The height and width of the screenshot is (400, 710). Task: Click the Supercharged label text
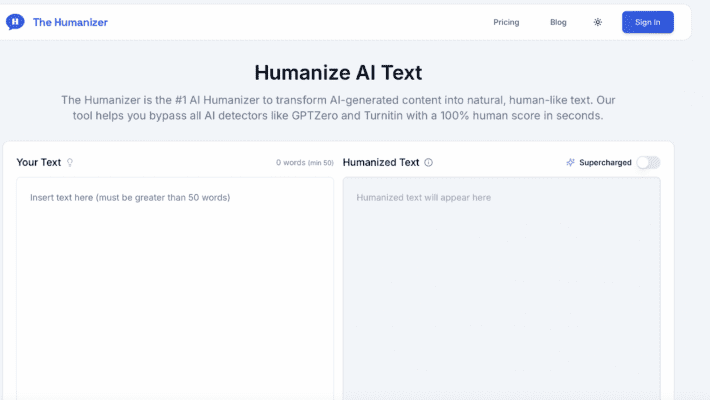(605, 163)
